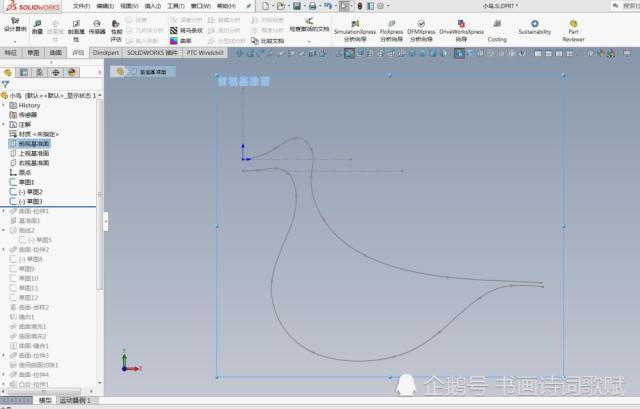This screenshot has height=409, width=640.
Task: Switch to the 草图 (Sketch) ribbon tab
Action: [33, 53]
